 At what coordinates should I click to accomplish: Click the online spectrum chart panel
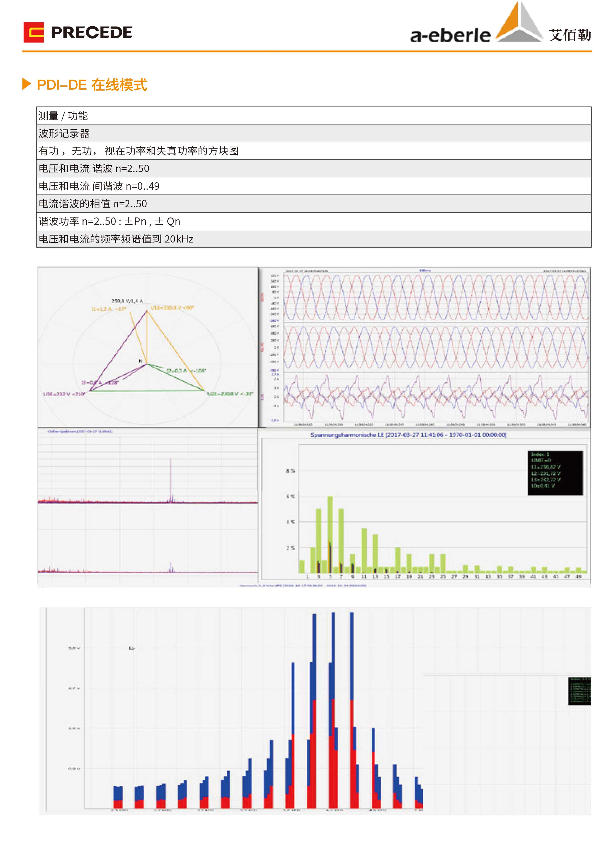(148, 506)
